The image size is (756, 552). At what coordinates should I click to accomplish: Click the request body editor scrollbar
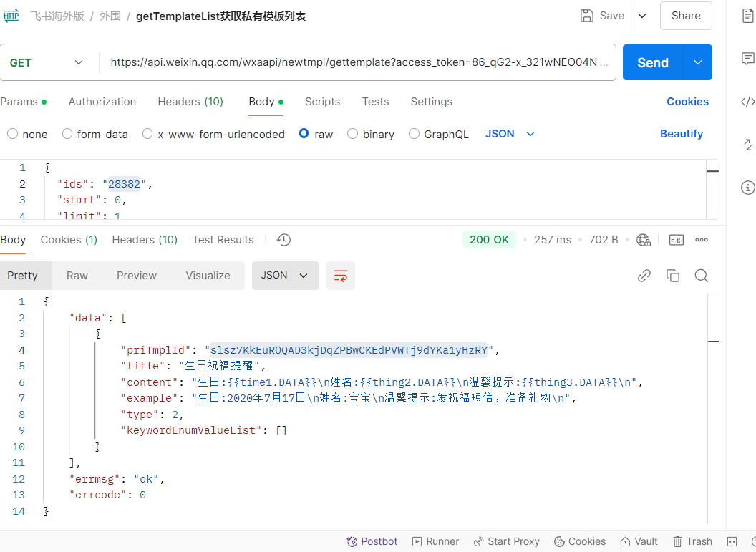pos(712,189)
